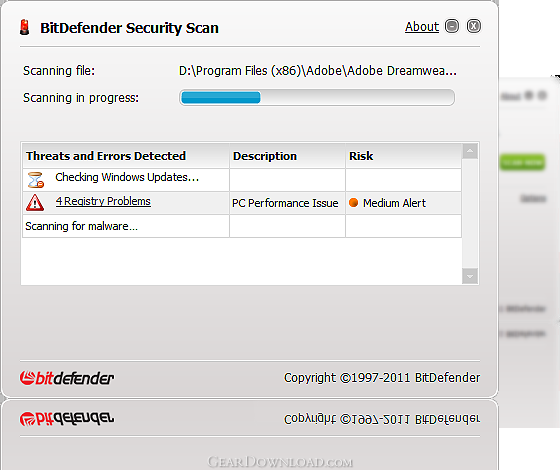Click the bitdefender logo at bottom
This screenshot has width=560, height=470.
[67, 378]
